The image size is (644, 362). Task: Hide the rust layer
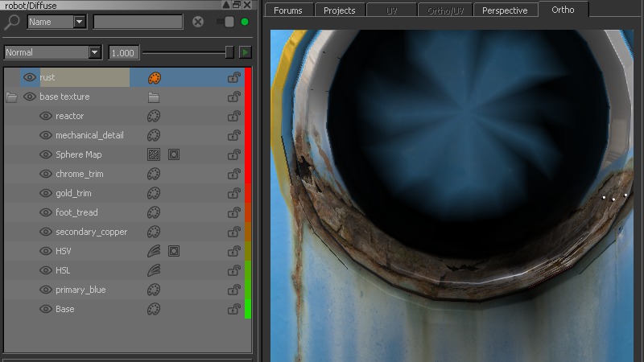click(x=30, y=77)
